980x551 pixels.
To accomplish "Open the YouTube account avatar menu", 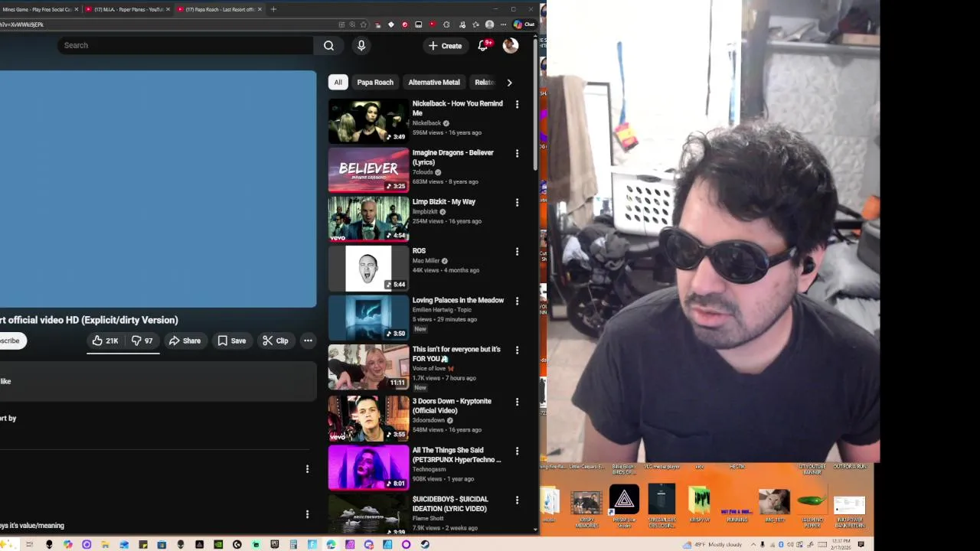I will point(510,46).
